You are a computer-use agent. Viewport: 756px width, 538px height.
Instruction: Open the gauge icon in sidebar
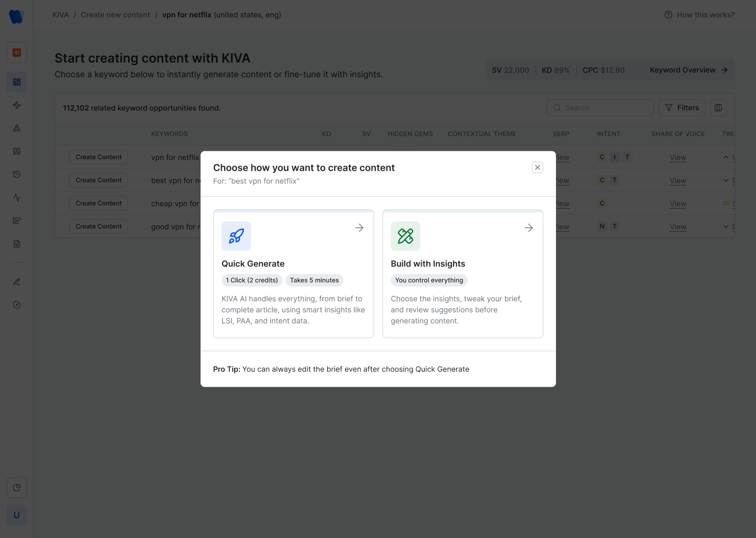(x=17, y=305)
